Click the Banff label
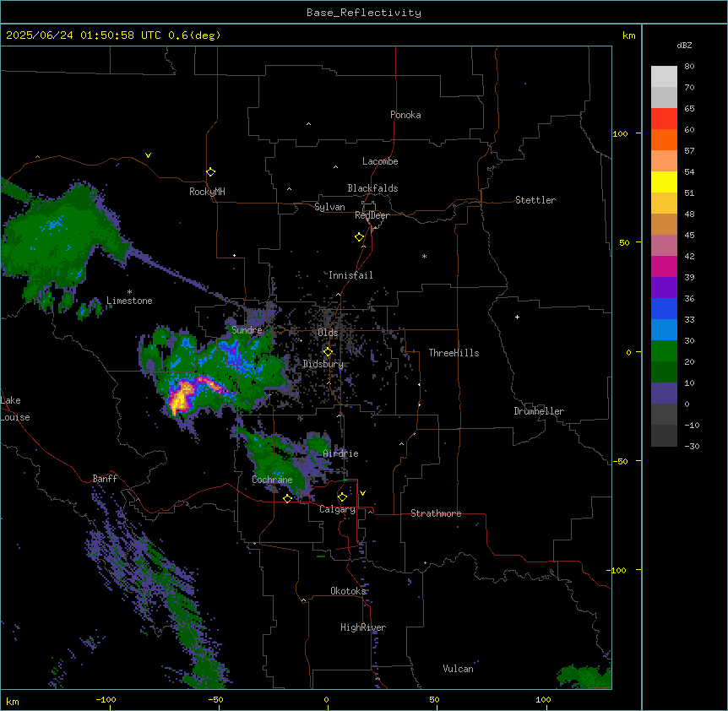 [105, 479]
